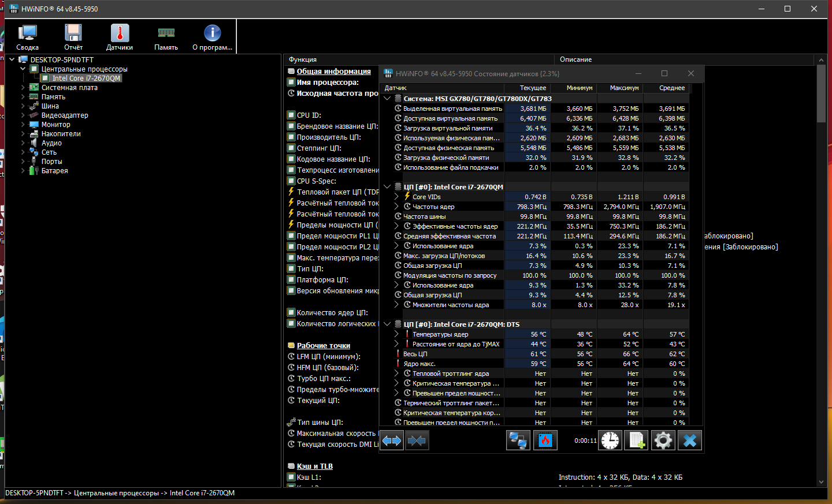Open sensor settings gear icon
Image resolution: width=832 pixels, height=504 pixels.
pyautogui.click(x=663, y=440)
